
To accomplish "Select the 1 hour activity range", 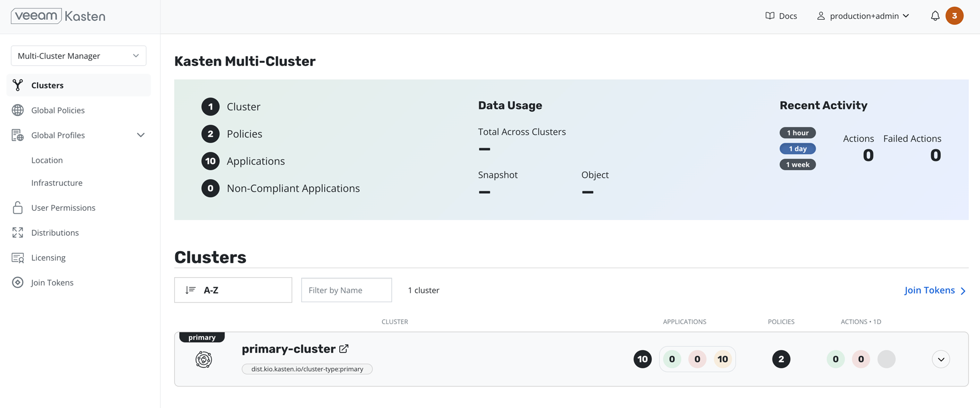I will (797, 133).
